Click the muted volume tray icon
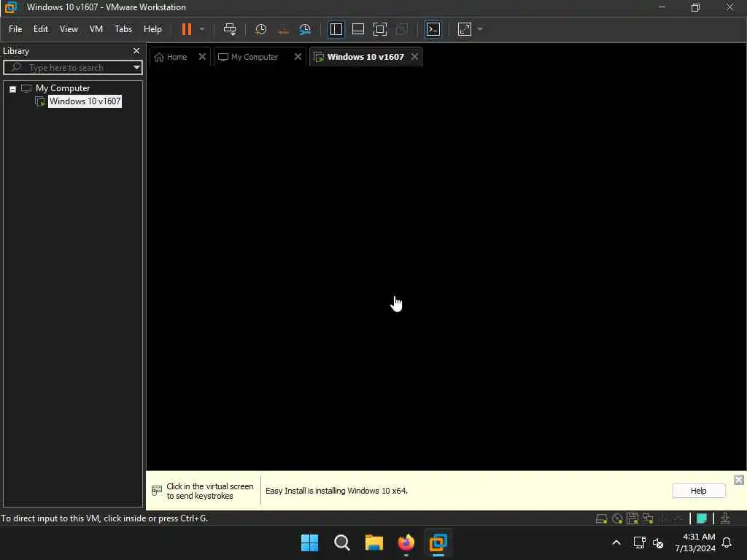 point(658,542)
